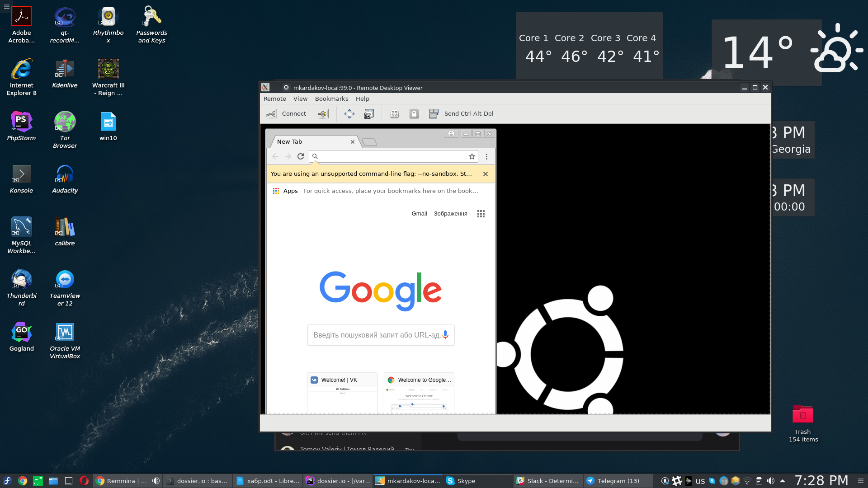Switch to the xa6p.odt LibreOffice taskbar entry
Screen dimensions: 868x488
pyautogui.click(x=268, y=481)
